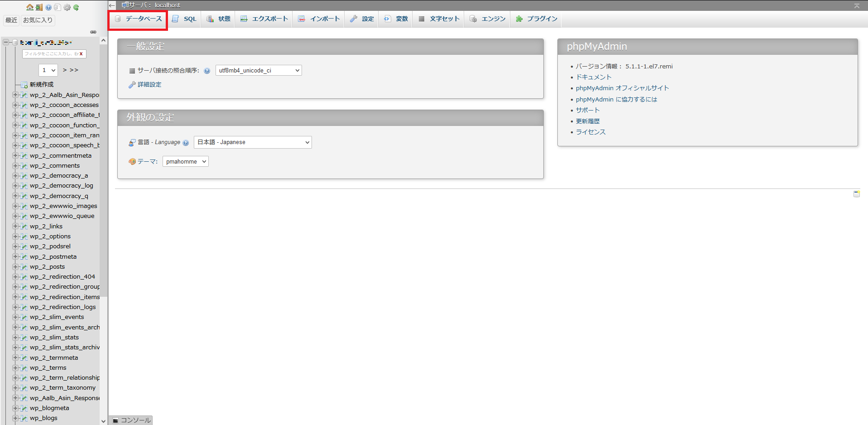868x425 pixels.
Task: Collapse page header with top-right chevron icon
Action: [857, 6]
